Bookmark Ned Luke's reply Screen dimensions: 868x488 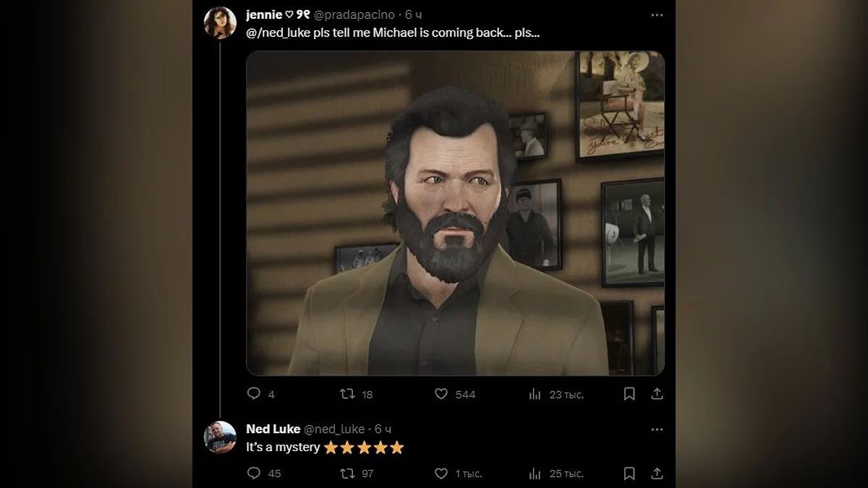tap(629, 474)
